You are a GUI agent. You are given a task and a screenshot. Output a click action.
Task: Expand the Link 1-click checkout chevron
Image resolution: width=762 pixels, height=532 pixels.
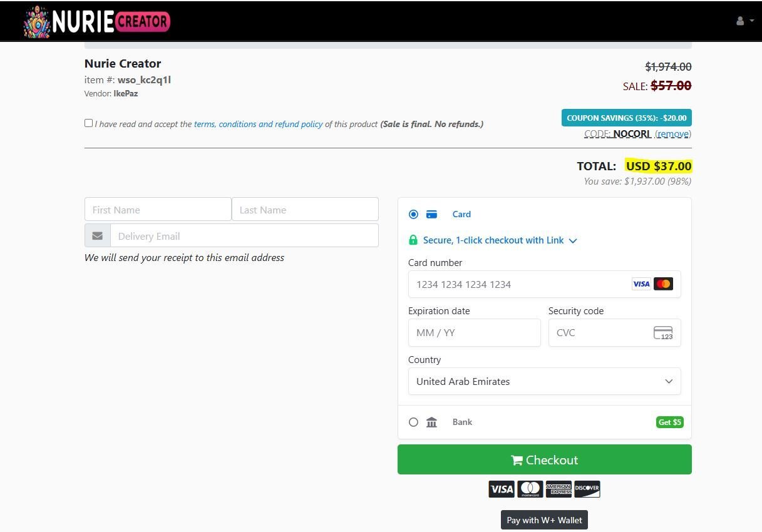coord(573,240)
